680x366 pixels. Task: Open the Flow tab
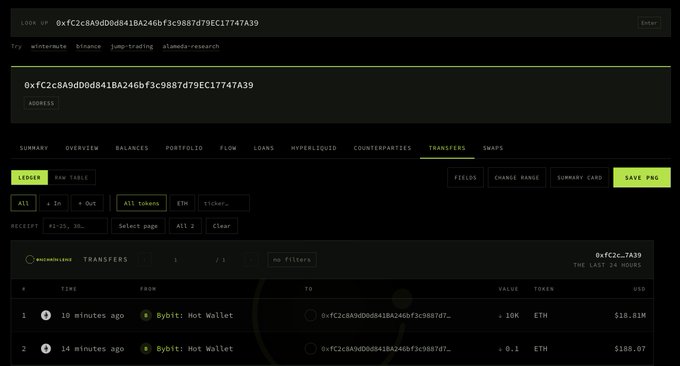tap(228, 148)
